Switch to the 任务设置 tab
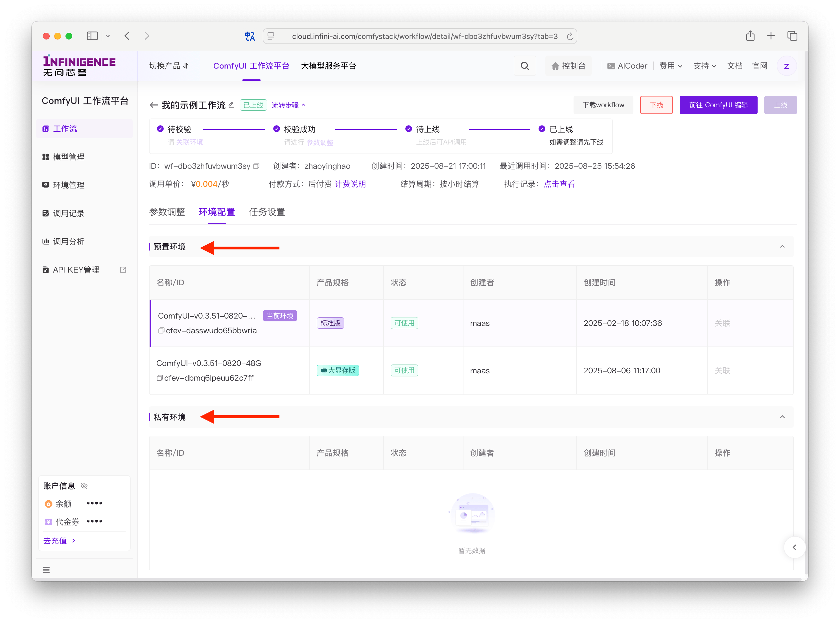 pos(267,212)
